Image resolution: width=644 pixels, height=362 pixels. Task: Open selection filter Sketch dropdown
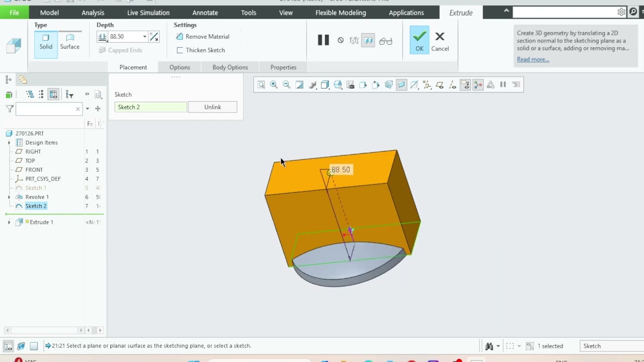pyautogui.click(x=611, y=346)
